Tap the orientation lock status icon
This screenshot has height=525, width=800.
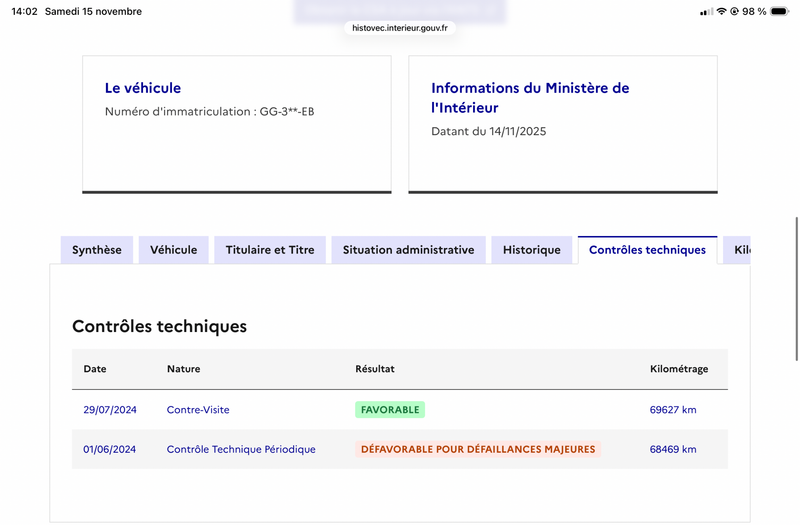(x=735, y=12)
